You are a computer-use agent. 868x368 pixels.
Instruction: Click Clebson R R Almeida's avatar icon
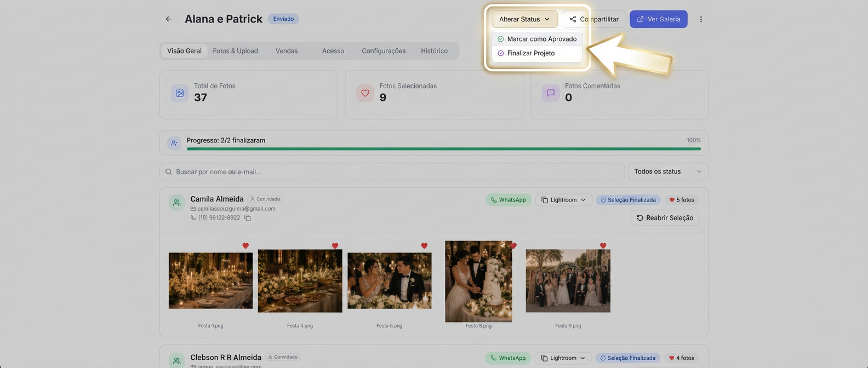click(x=177, y=360)
